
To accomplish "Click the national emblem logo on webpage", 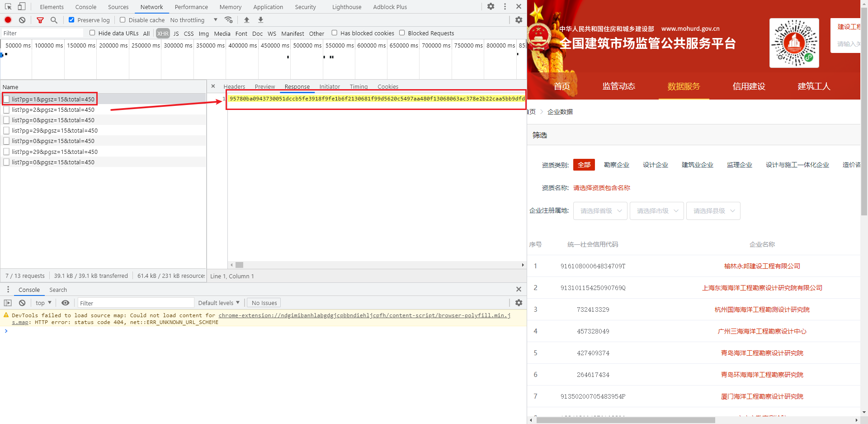I will [539, 37].
